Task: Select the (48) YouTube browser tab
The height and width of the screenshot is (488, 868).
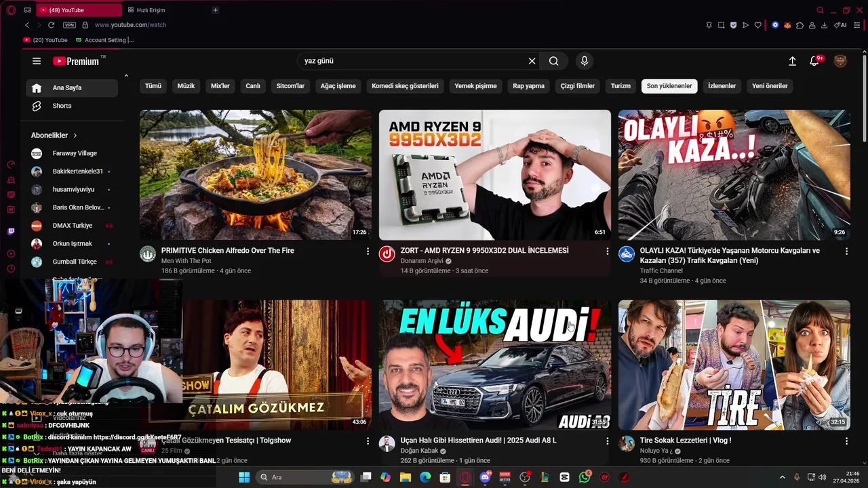Action: [x=78, y=10]
